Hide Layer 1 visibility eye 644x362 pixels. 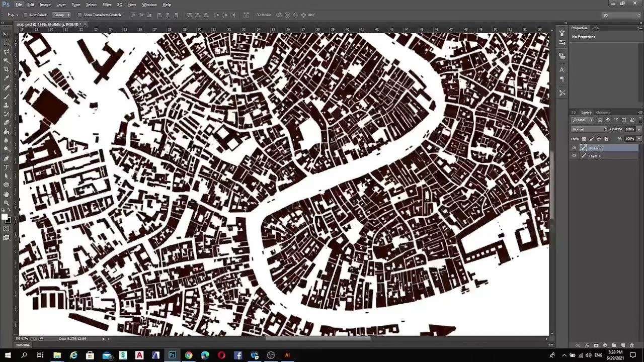click(574, 155)
